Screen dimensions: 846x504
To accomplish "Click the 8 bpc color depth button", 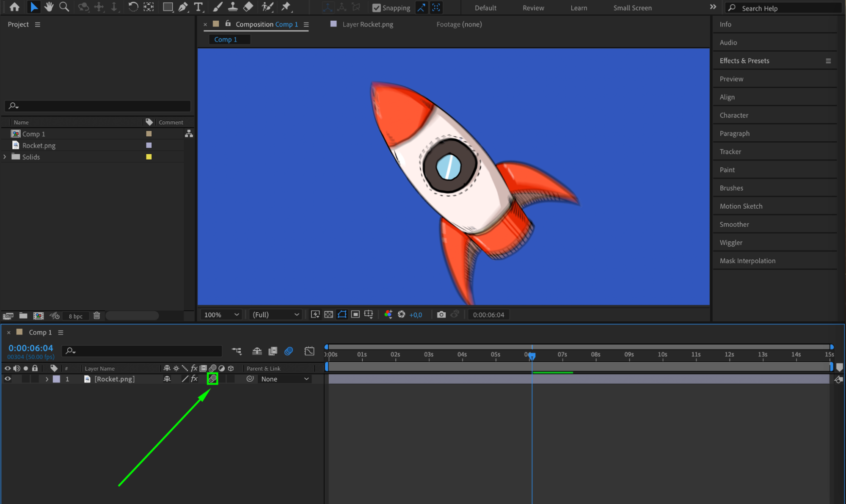I will pos(75,316).
